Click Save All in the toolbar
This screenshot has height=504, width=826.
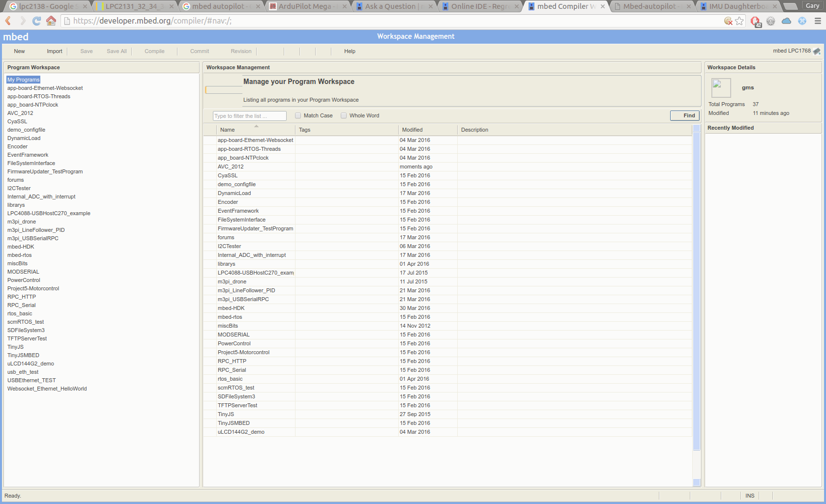click(117, 51)
